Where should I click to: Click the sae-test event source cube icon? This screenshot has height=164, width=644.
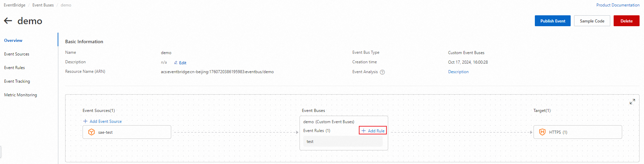[91, 132]
